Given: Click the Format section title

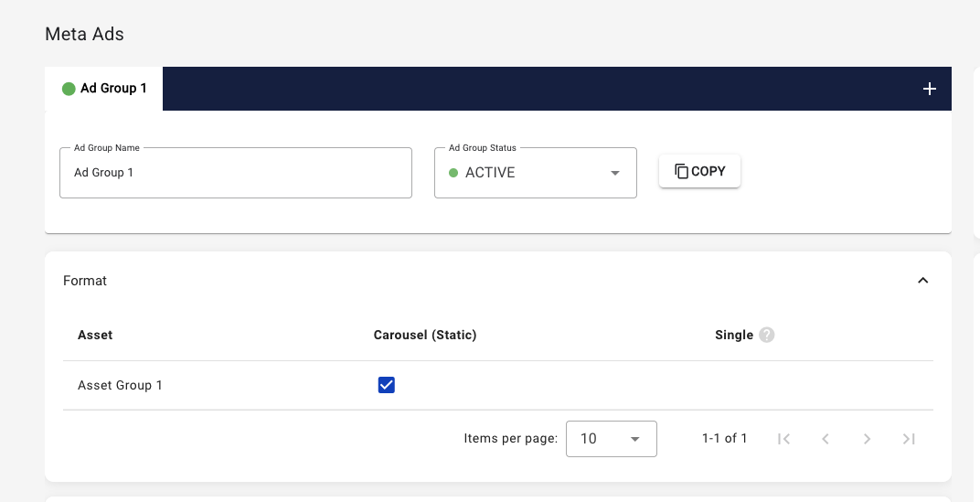Looking at the screenshot, I should [x=85, y=281].
